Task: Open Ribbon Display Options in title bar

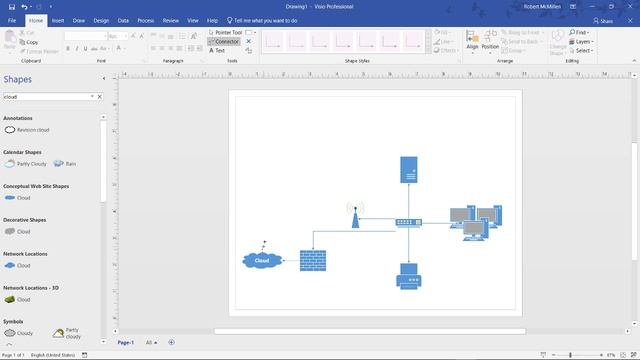Action: pyautogui.click(x=573, y=7)
